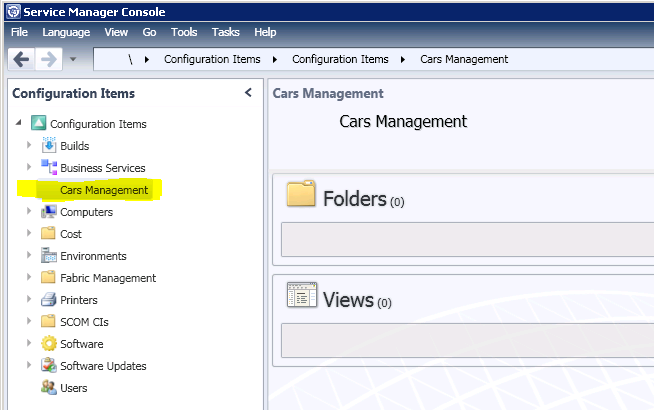This screenshot has width=654, height=410.
Task: Click the Environments icon in tree
Action: pos(48,256)
